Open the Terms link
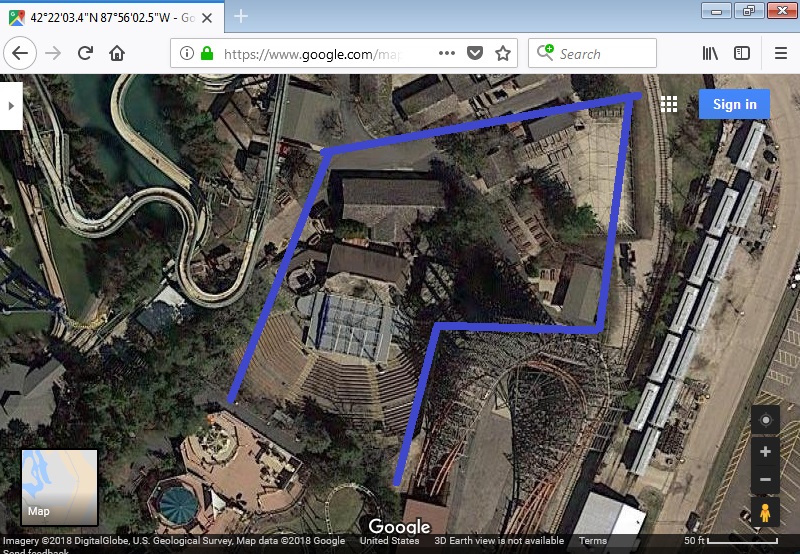This screenshot has width=800, height=554. pos(592,541)
